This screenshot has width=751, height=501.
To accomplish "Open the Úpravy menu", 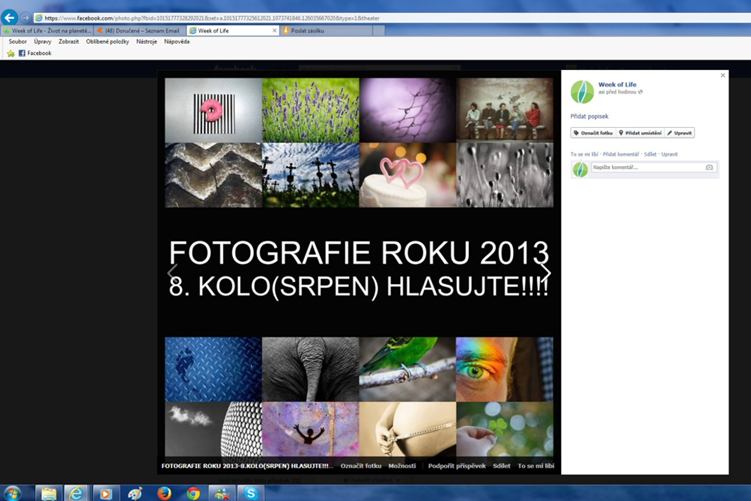I will [43, 42].
